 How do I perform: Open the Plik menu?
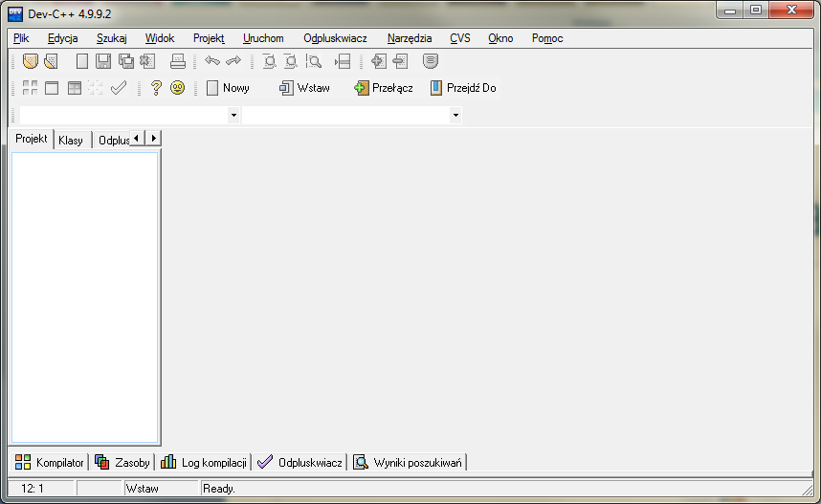[x=21, y=38]
